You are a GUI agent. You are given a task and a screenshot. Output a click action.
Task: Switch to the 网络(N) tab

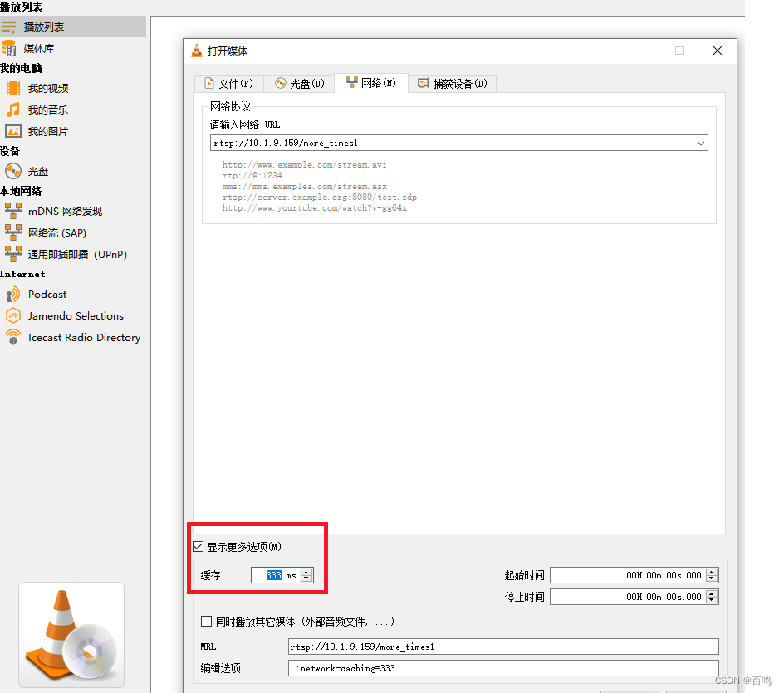tap(371, 82)
